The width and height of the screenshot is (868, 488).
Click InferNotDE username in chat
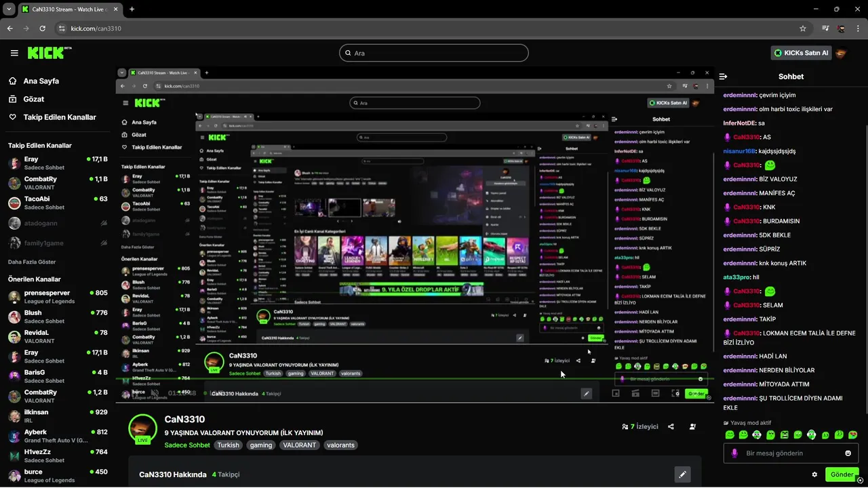(x=739, y=123)
